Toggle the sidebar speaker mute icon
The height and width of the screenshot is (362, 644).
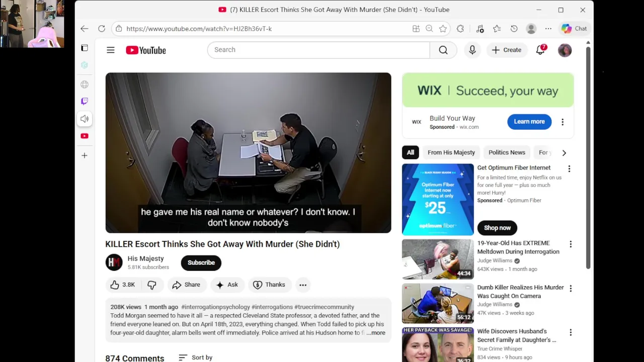(x=85, y=119)
